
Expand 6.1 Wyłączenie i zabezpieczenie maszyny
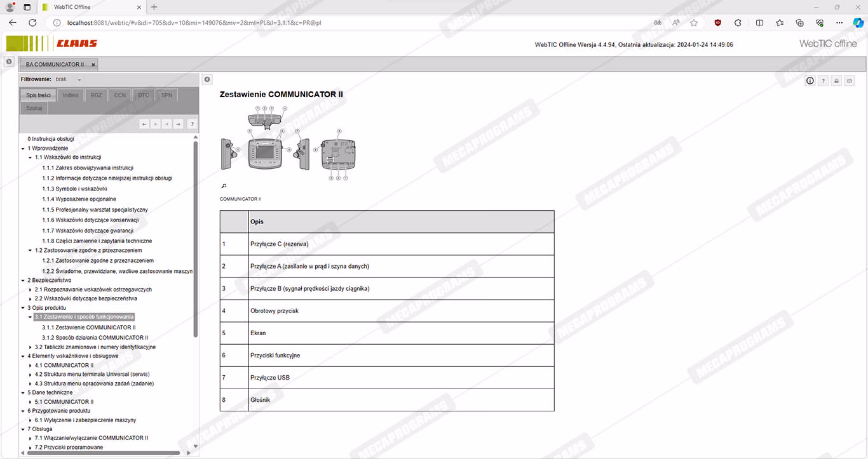point(30,420)
